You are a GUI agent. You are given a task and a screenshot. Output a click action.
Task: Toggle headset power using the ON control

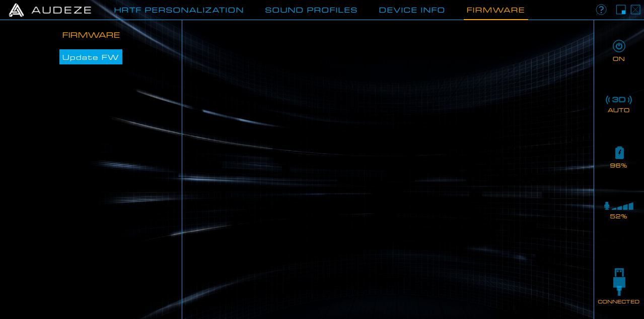[x=618, y=59]
